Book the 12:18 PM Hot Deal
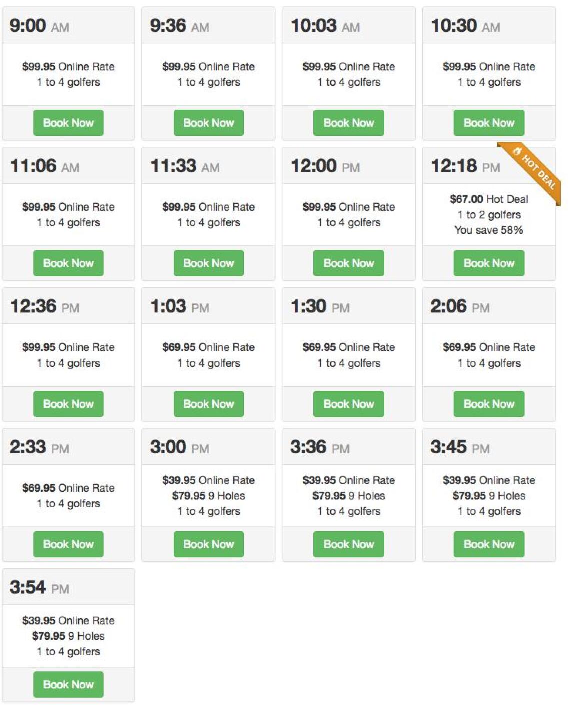588x721 pixels. (489, 263)
